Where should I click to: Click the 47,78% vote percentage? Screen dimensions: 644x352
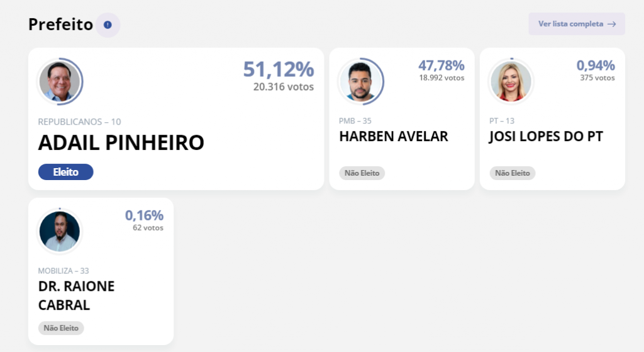tap(441, 65)
